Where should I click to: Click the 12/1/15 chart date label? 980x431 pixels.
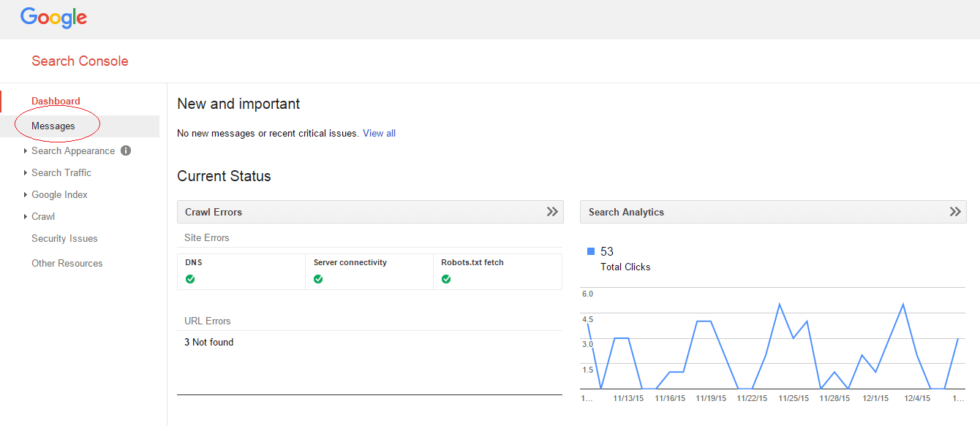[875, 398]
